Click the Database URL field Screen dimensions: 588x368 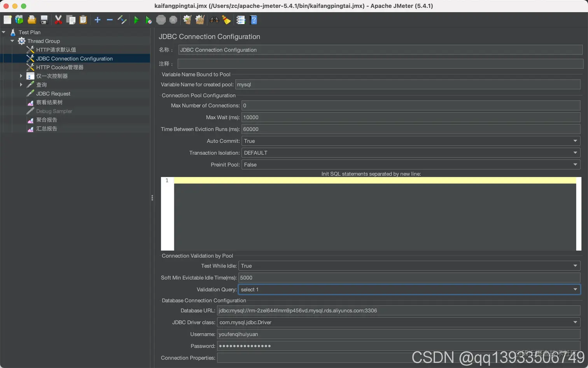point(399,311)
